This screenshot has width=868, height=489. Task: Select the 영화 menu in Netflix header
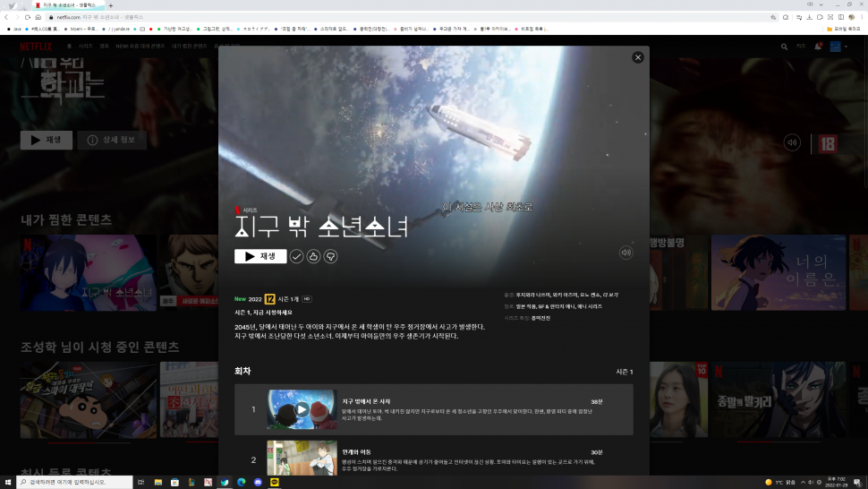pos(104,47)
